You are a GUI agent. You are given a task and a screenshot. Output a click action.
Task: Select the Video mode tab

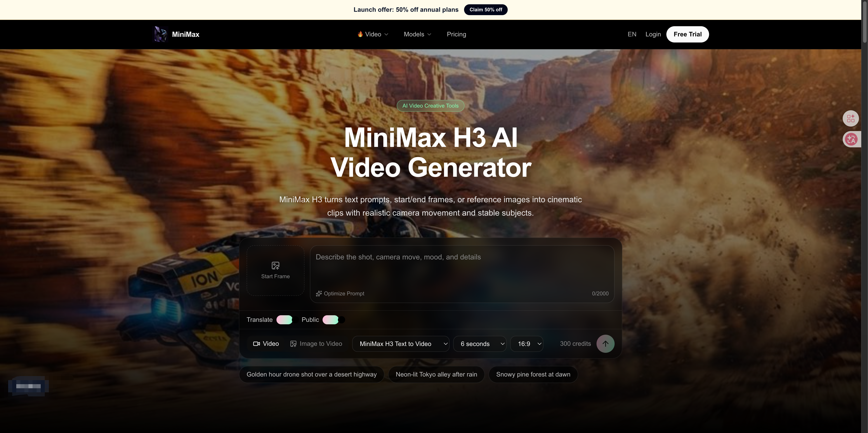(266, 344)
